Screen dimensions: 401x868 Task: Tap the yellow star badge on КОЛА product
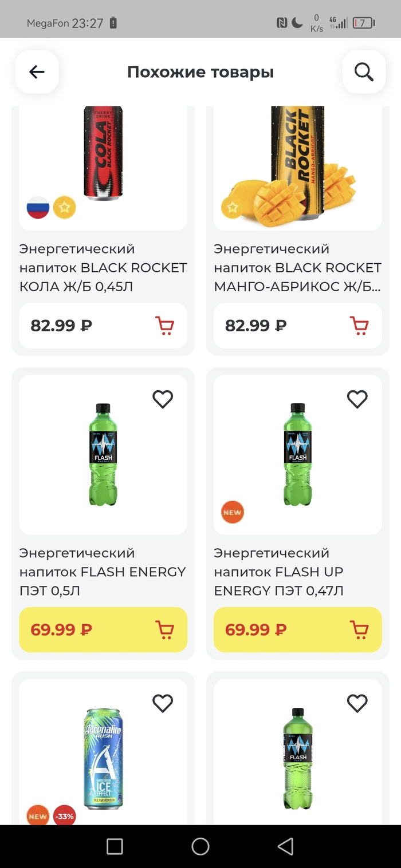[x=64, y=208]
